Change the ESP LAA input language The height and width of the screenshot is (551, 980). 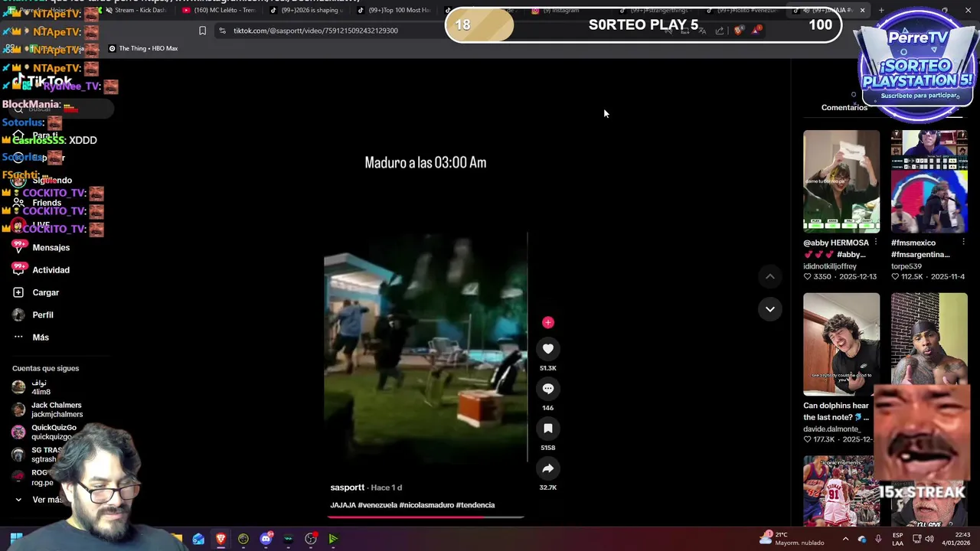pos(898,539)
